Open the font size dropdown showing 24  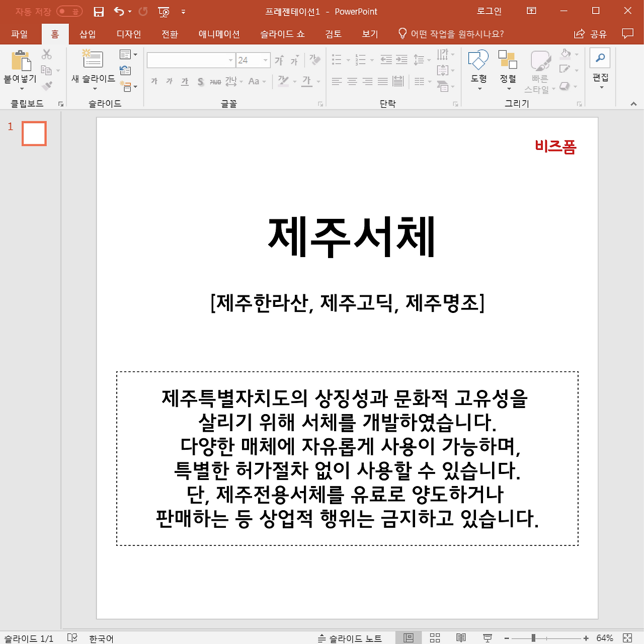pos(265,60)
